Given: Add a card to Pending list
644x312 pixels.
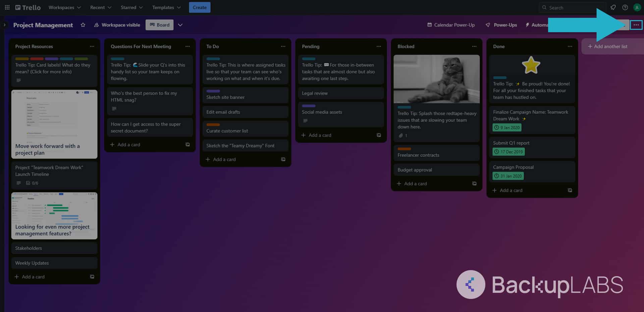Looking at the screenshot, I should 316,135.
